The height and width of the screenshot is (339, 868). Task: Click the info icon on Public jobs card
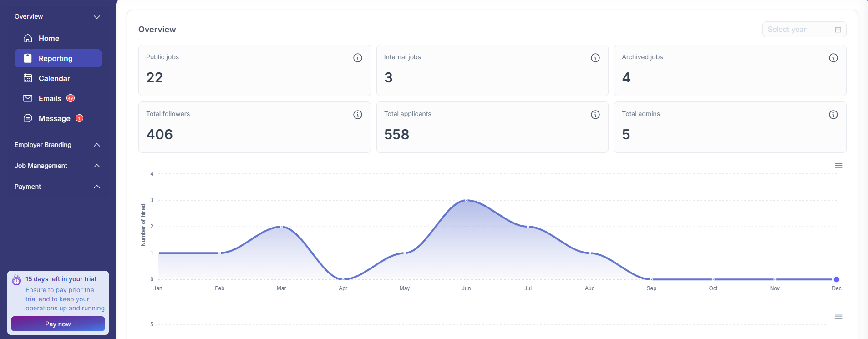pyautogui.click(x=358, y=58)
